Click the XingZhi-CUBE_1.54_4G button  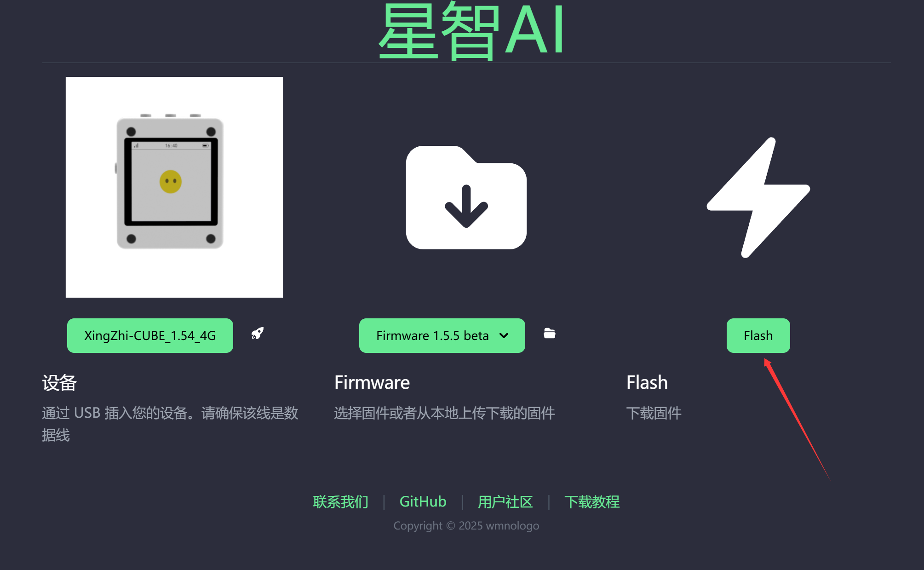[x=150, y=336]
